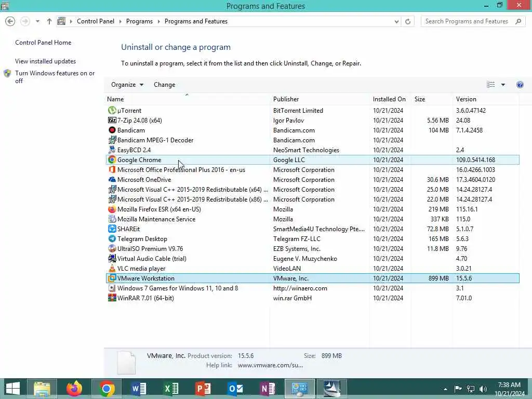Screen dimensions: 532x399
Task: Expand the address bar history dropdown
Action: [x=396, y=21]
